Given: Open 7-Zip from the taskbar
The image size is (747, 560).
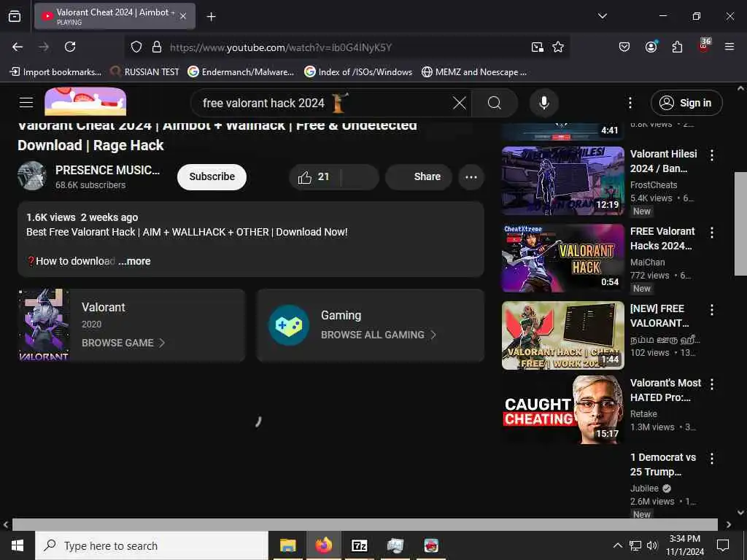Looking at the screenshot, I should 359,545.
